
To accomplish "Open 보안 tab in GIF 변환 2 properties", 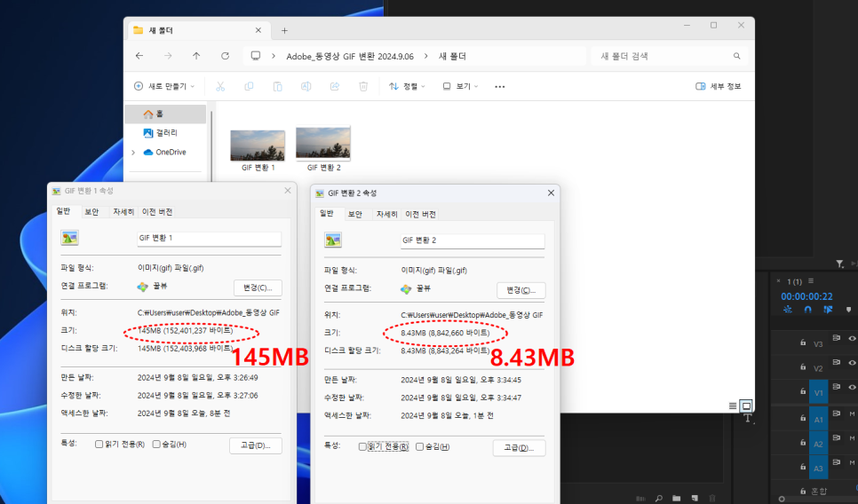I will [355, 214].
